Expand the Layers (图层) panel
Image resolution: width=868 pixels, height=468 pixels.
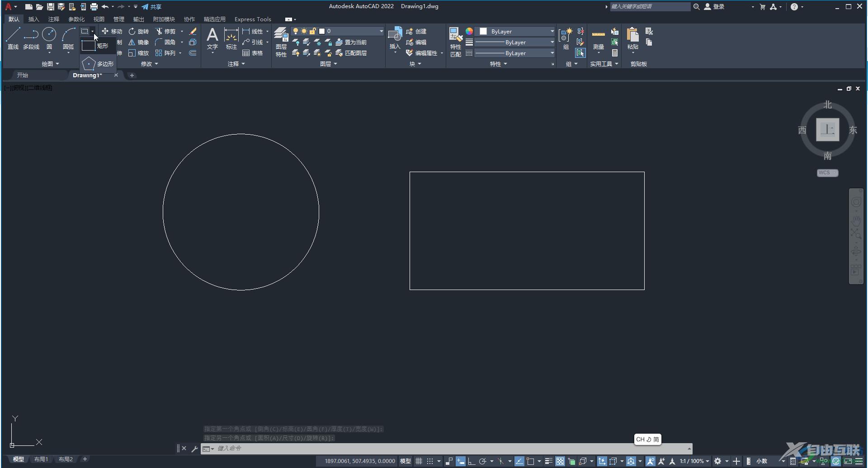click(328, 64)
